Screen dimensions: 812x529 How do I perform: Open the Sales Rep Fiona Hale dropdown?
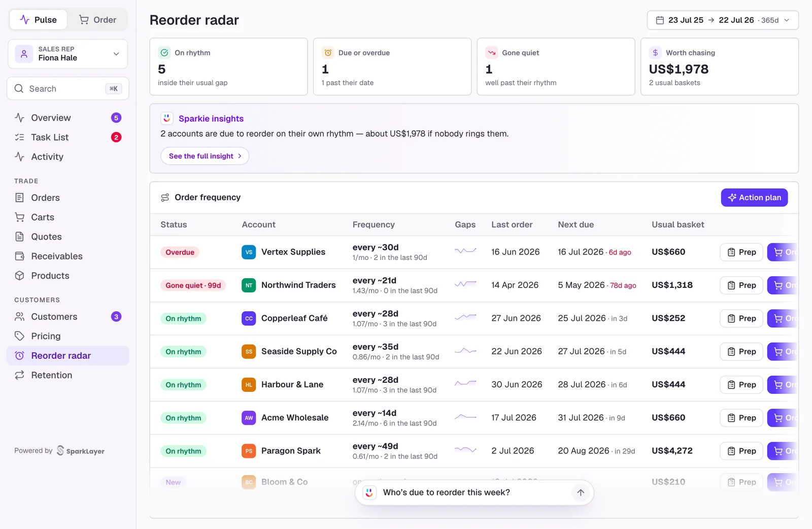(68, 54)
